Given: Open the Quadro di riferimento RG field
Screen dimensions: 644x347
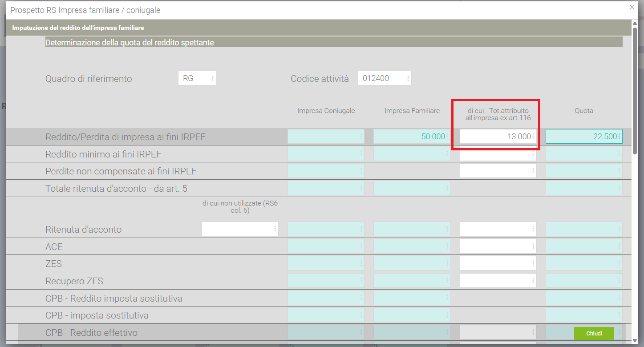Looking at the screenshot, I should point(197,78).
